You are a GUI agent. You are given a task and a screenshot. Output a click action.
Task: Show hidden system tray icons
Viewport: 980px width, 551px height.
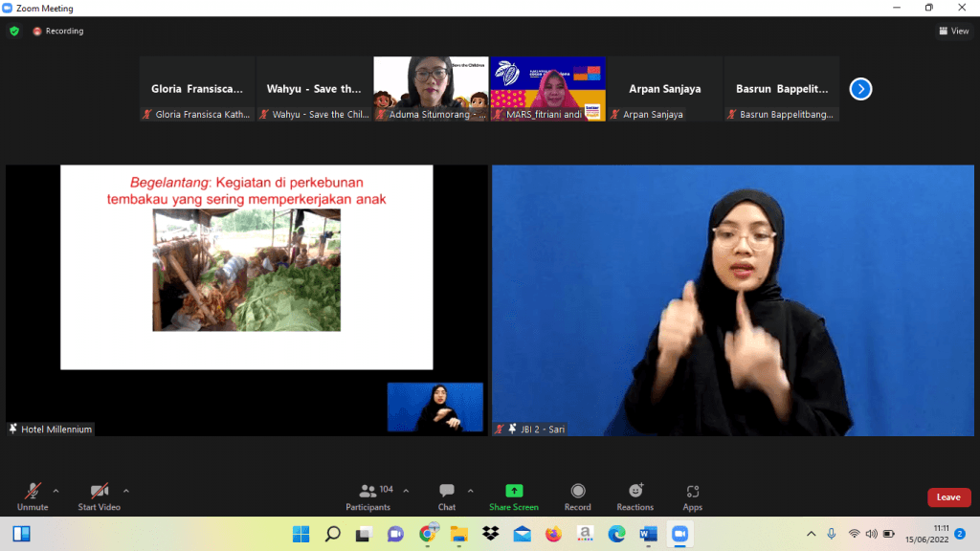pos(812,534)
